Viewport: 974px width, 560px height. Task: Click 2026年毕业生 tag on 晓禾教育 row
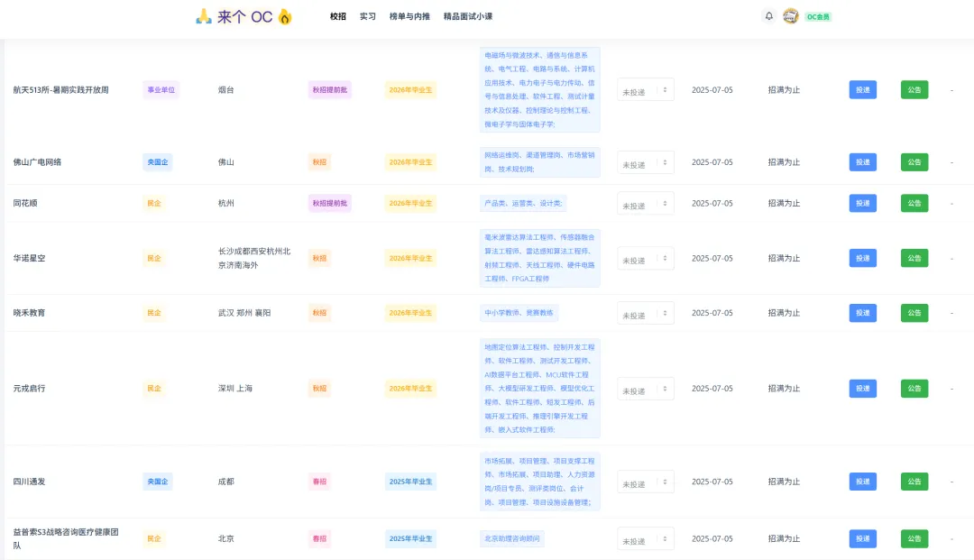410,313
